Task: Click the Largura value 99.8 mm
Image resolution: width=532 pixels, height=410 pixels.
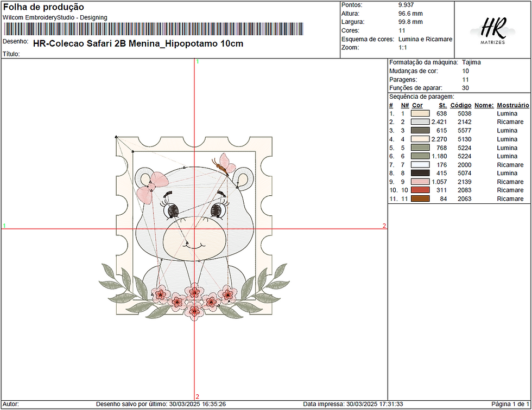Action: click(410, 22)
